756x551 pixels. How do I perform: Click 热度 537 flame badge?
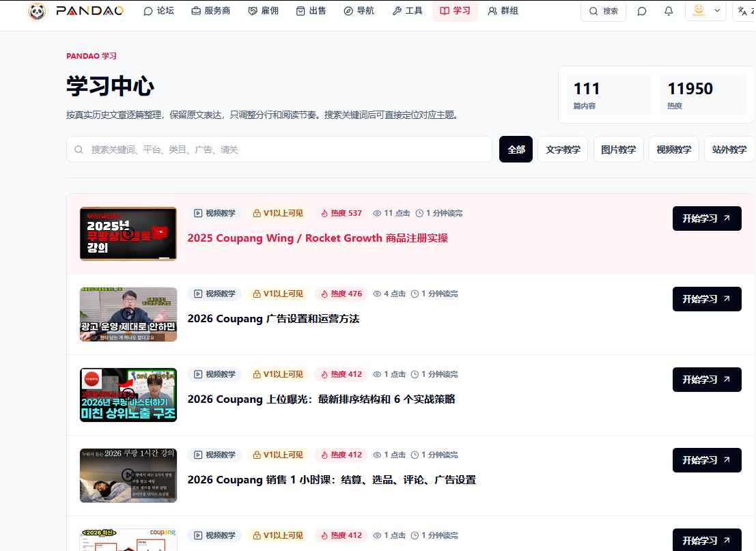[x=341, y=213]
